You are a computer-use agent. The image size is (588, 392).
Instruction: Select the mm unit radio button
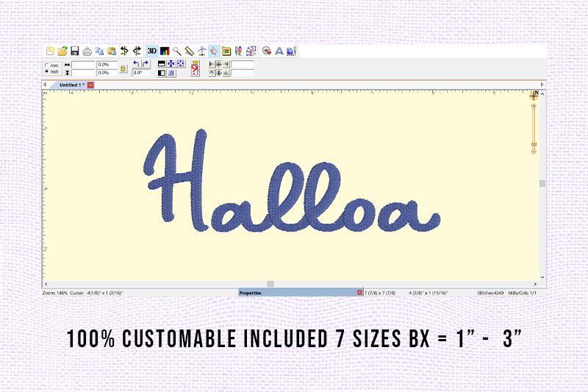[47, 65]
